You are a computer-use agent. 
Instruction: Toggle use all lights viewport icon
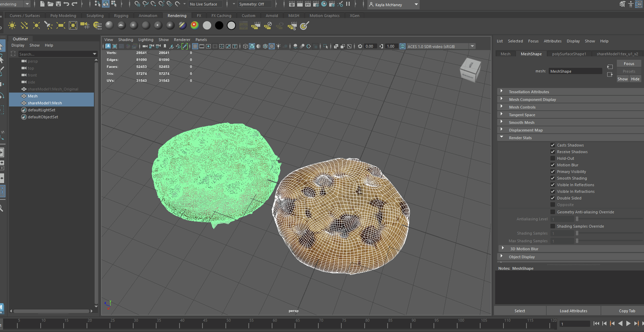[279, 46]
